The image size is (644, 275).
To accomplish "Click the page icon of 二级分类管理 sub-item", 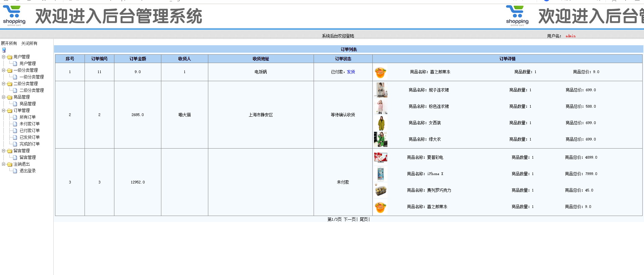I will 15,90.
